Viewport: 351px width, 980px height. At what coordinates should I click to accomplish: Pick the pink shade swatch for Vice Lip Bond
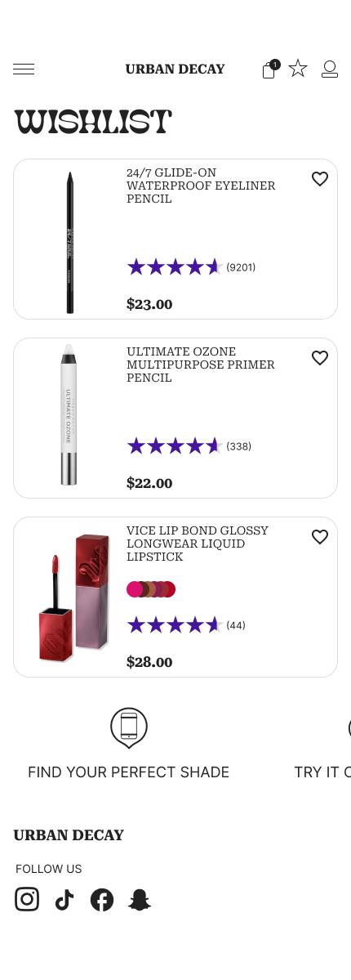click(133, 589)
